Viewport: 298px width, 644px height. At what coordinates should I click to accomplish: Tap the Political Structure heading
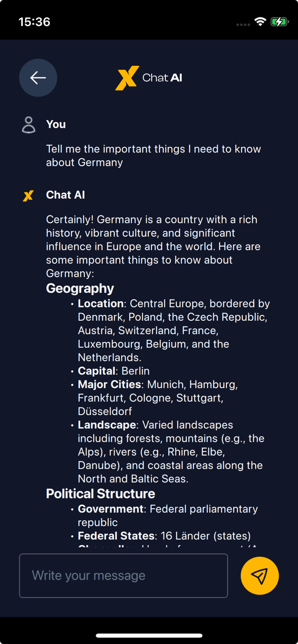tap(100, 494)
